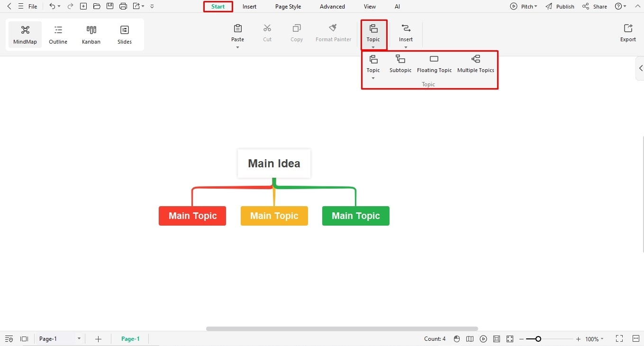644x346 pixels.
Task: Add a new page with the plus button
Action: click(x=98, y=339)
